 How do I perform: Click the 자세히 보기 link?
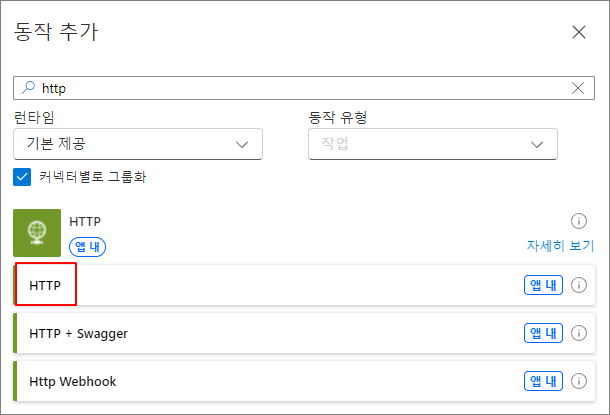561,246
